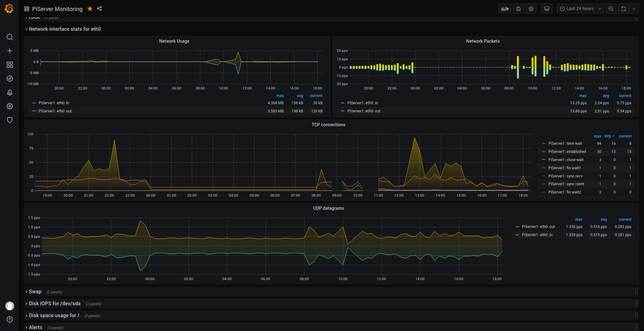This screenshot has width=644, height=331.
Task: Cycle view mode with the monitor icon
Action: [547, 9]
